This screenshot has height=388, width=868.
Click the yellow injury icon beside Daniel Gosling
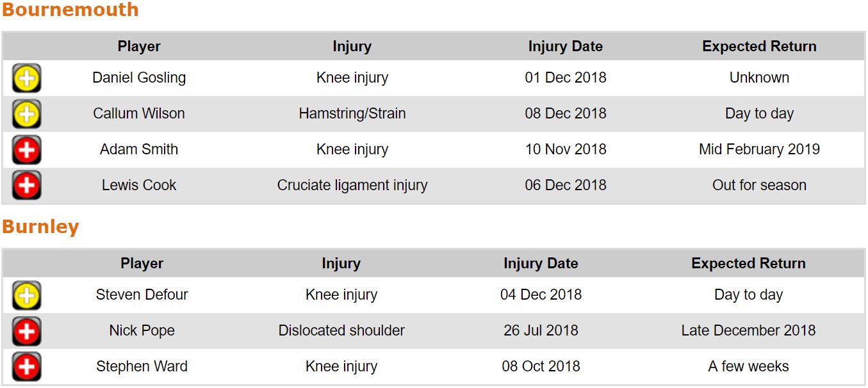click(26, 79)
